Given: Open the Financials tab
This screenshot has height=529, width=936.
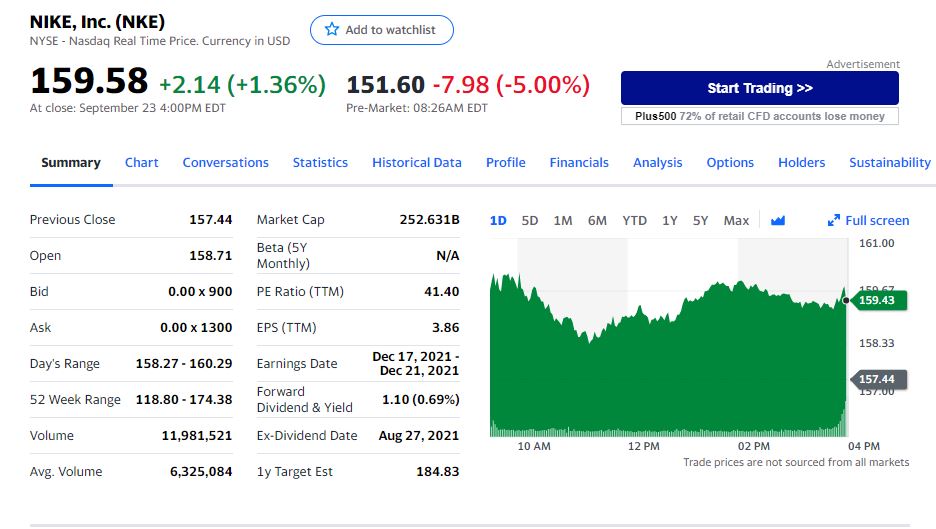Looking at the screenshot, I should [x=579, y=163].
